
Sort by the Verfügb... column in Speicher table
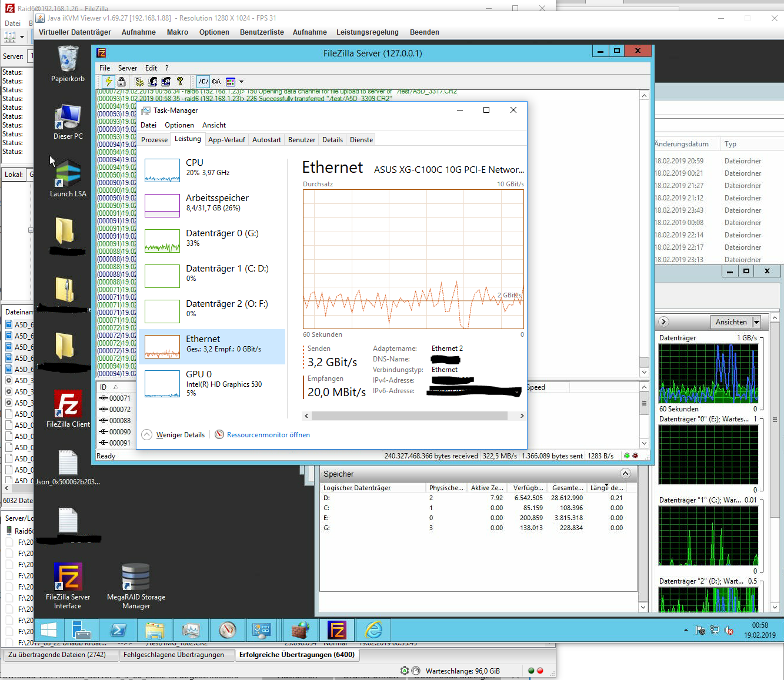[x=528, y=488]
